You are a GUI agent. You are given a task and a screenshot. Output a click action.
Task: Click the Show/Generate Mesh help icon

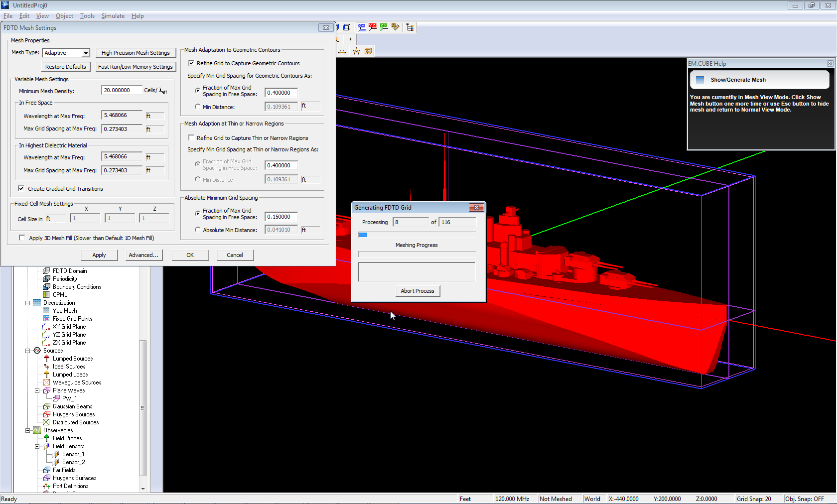click(700, 80)
